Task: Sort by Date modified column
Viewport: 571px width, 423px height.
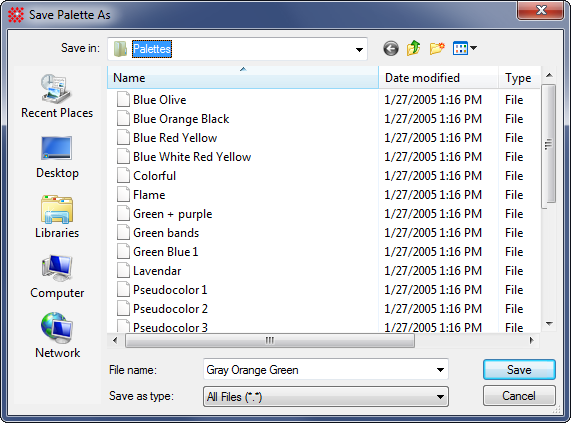Action: click(438, 78)
